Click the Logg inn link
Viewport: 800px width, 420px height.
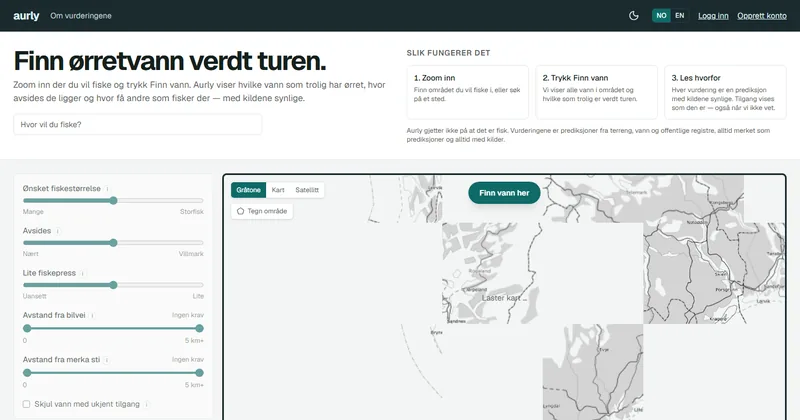coord(713,16)
